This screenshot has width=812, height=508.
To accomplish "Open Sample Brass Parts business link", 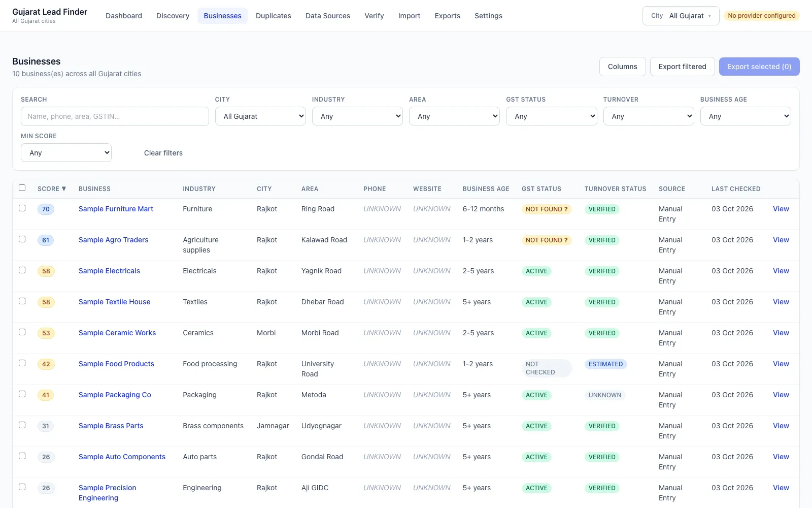I will (111, 426).
